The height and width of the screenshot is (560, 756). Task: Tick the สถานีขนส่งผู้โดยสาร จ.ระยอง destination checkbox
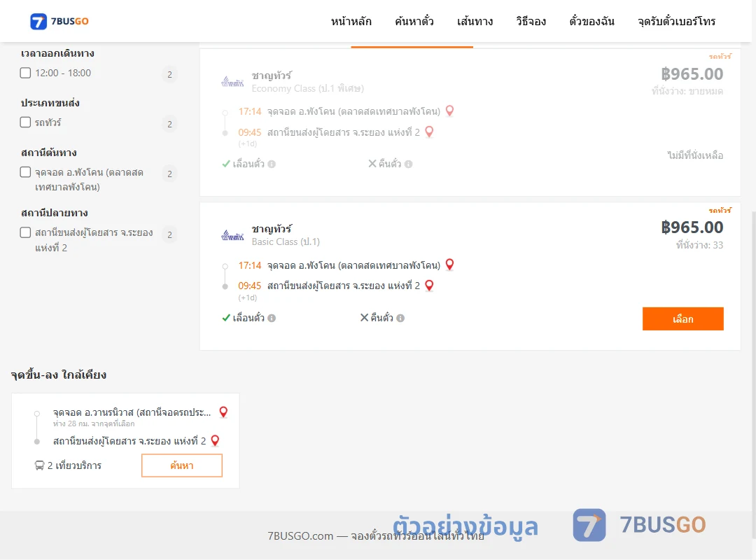tap(26, 232)
